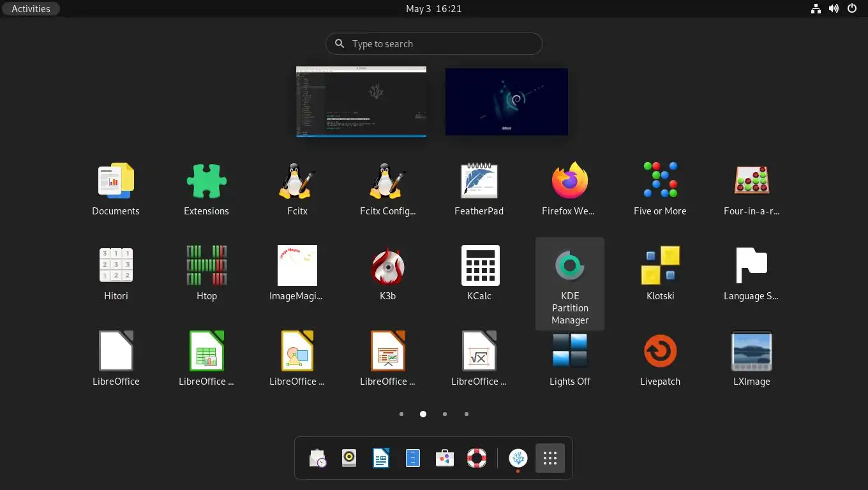The width and height of the screenshot is (868, 490).
Task: Open the Livepatch app
Action: pyautogui.click(x=660, y=359)
